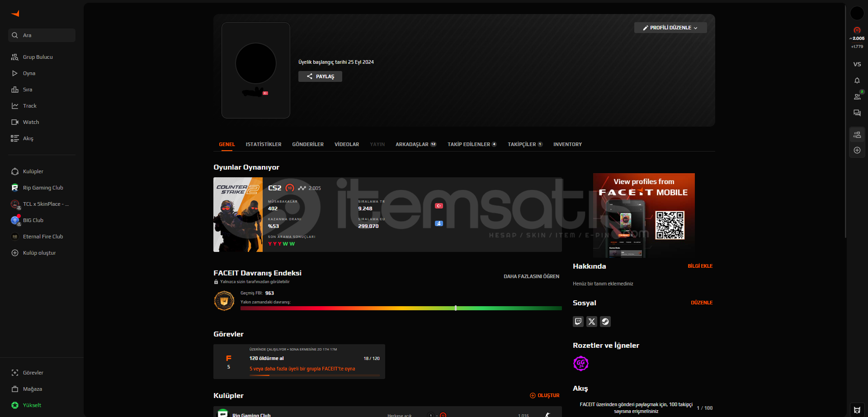Click the circled plus icon in right bar
The width and height of the screenshot is (868, 417).
tap(857, 150)
